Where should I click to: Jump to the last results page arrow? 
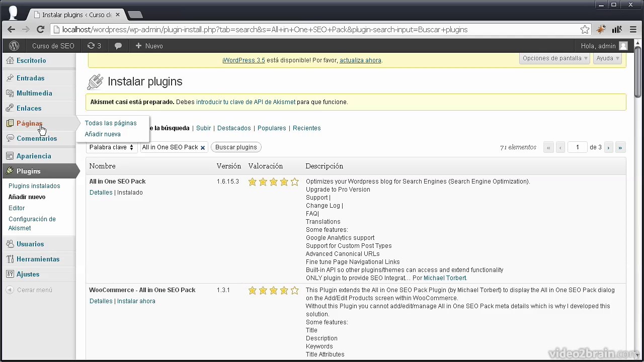point(620,147)
